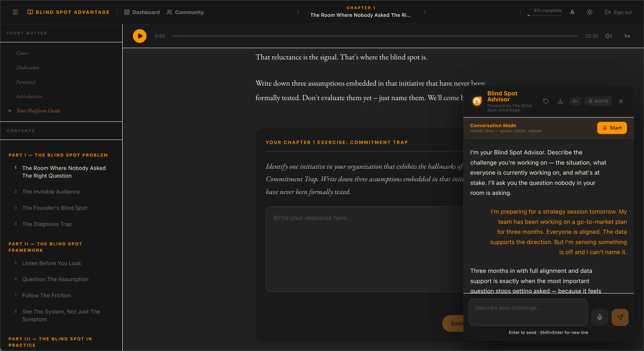This screenshot has height=351, width=644.
Task: Open chapter The Founder's Blind Spot
Action: (55, 208)
